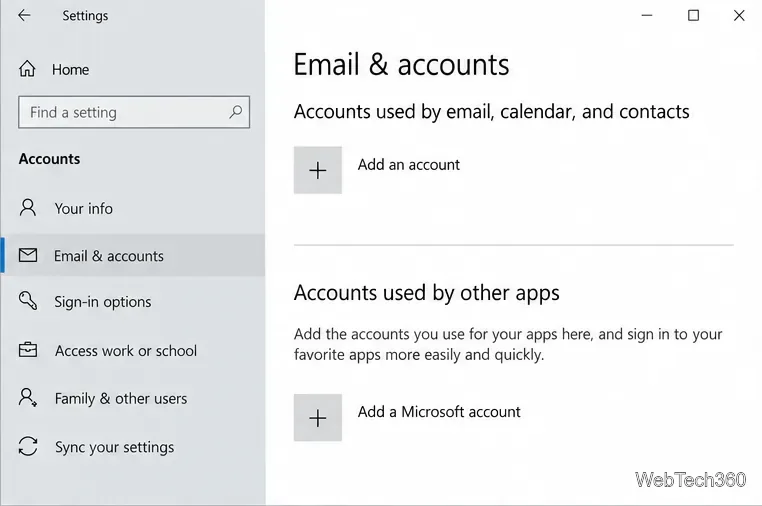Click Add a Microsoft account label
The width and height of the screenshot is (762, 506).
click(x=439, y=412)
